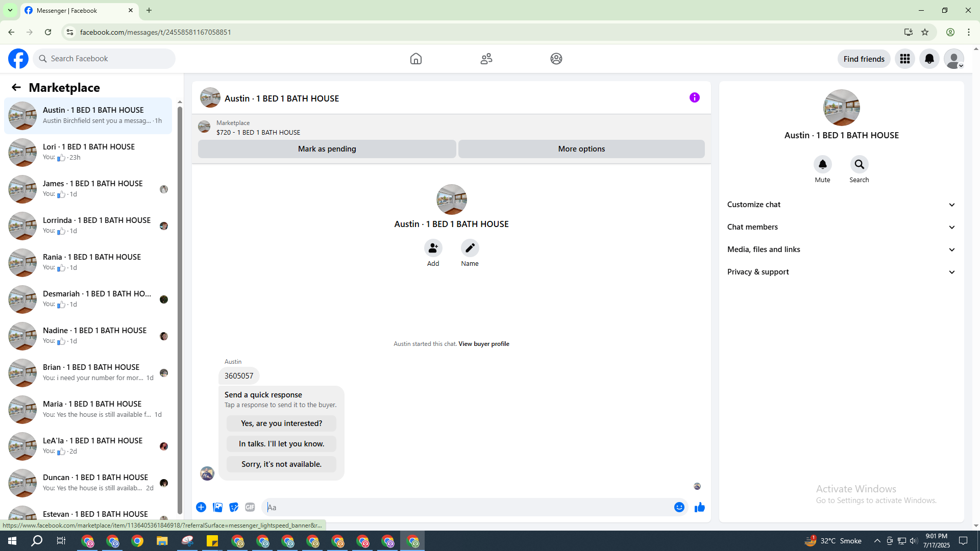Open the Windows notification center
The image size is (980, 551).
tap(963, 541)
